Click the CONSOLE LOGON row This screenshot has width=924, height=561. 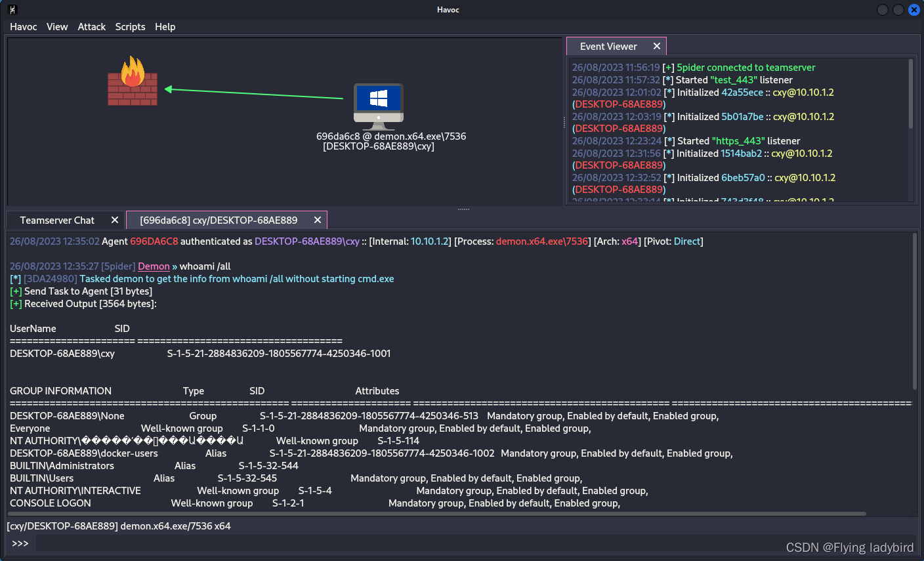[315, 503]
